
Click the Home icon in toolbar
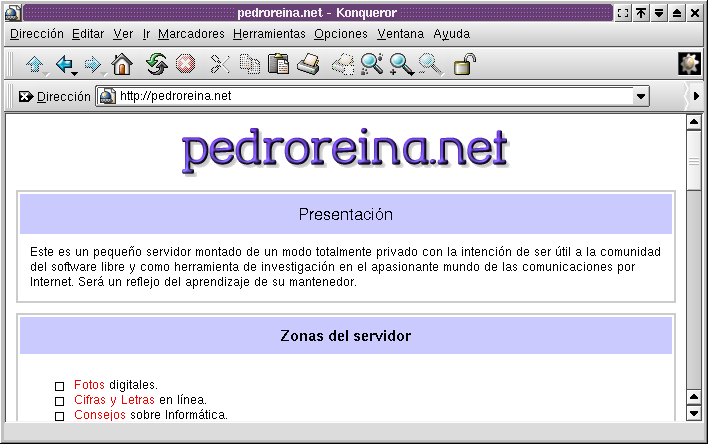coord(122,65)
